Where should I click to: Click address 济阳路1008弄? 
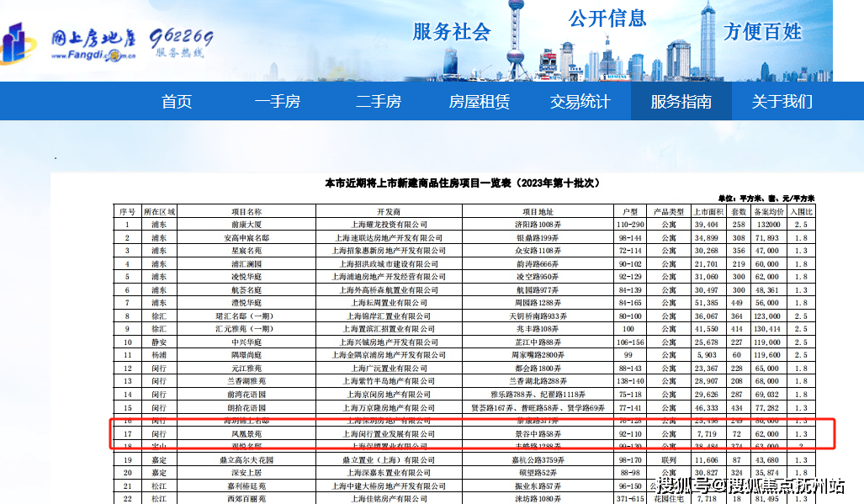tap(538, 225)
